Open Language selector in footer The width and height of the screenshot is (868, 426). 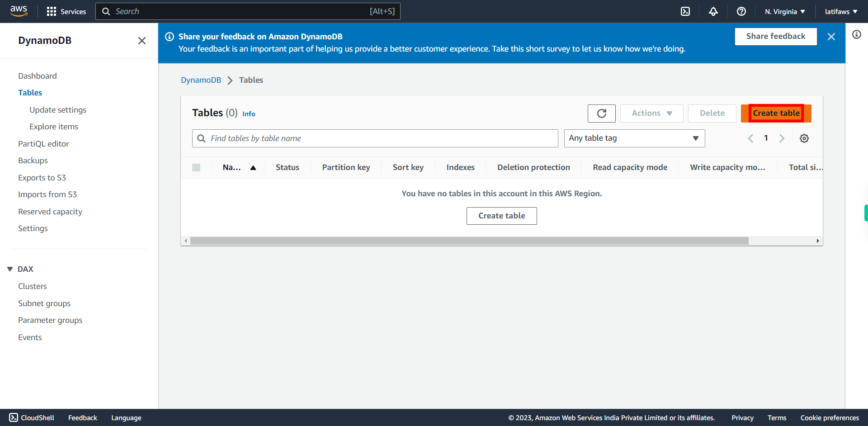[127, 418]
